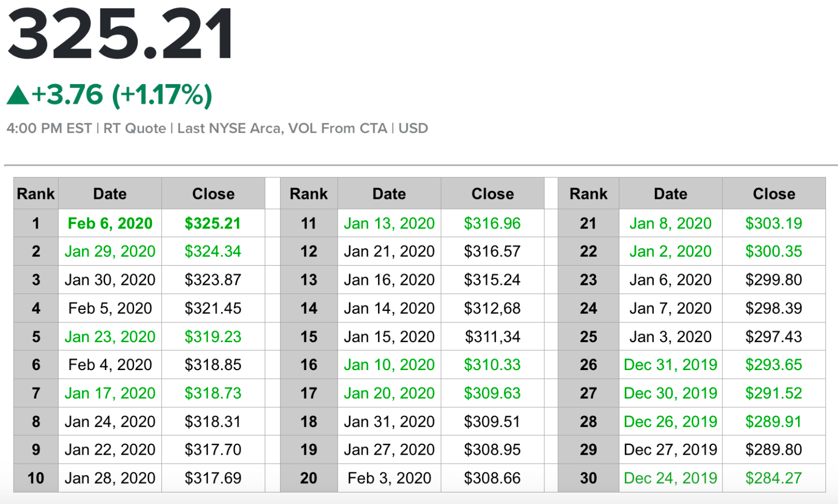Screen dimensions: 838x504
Task: Click the first table's Rank header
Action: click(36, 194)
